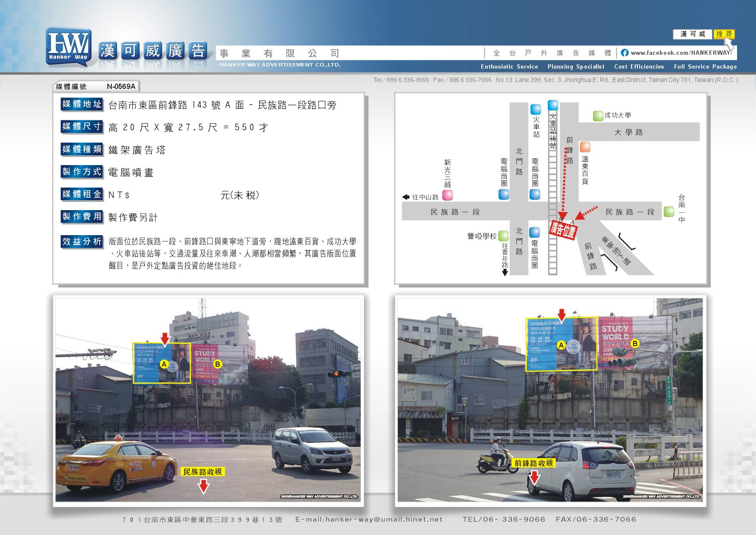Screen dimensions: 756x535
Task: Click the yellow A marker in 民族路收視 photo
Action: pyautogui.click(x=164, y=364)
